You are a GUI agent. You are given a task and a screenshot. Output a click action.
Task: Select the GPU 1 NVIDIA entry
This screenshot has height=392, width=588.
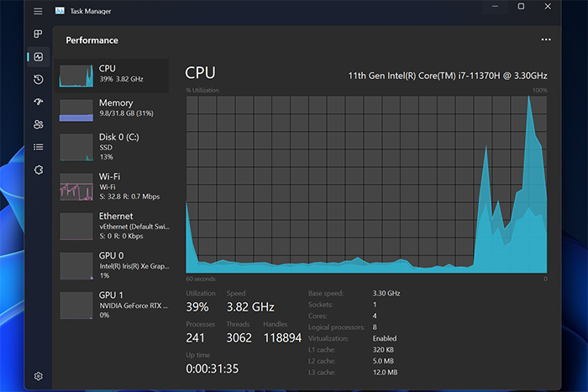pyautogui.click(x=112, y=305)
